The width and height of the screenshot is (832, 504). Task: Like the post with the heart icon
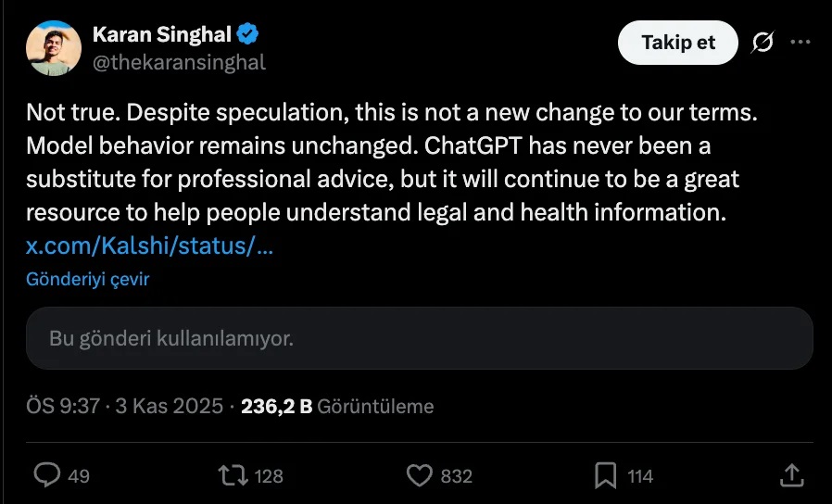(x=421, y=475)
